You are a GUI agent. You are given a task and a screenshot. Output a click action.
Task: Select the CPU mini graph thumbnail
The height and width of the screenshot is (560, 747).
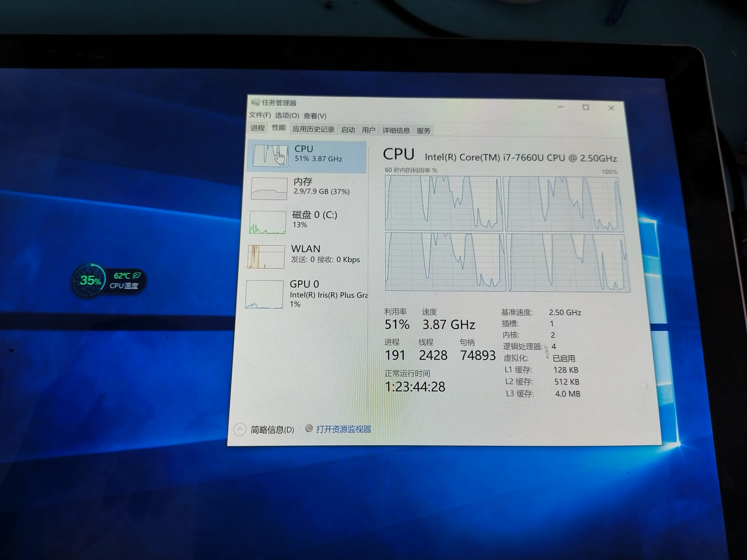pos(270,156)
